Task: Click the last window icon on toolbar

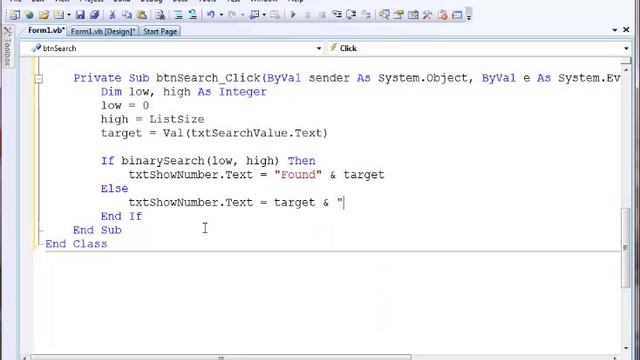Action: pyautogui.click(x=457, y=15)
